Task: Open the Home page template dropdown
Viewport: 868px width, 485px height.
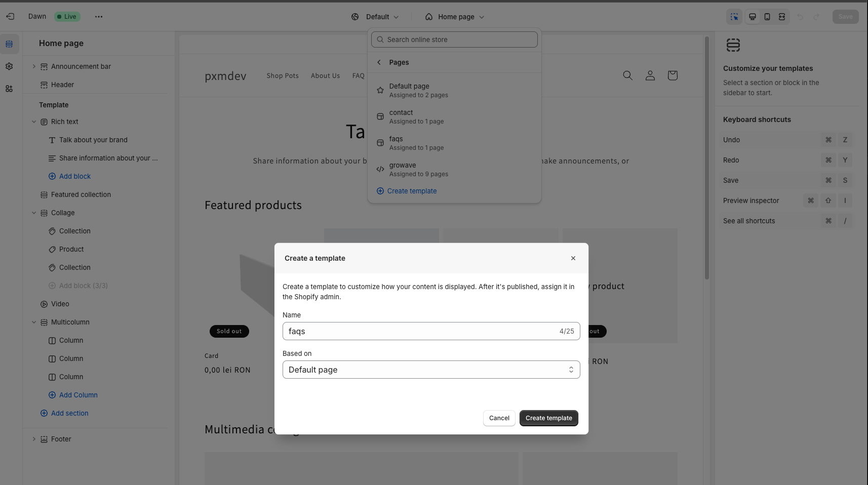Action: tap(455, 17)
